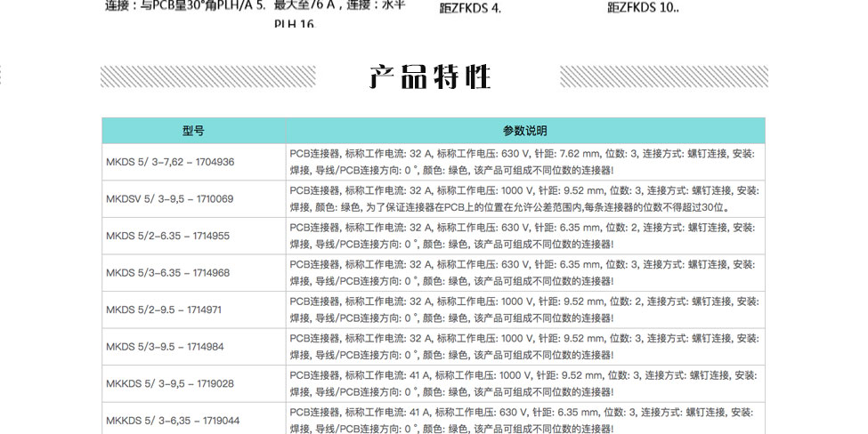Click the 产品特性 section heading

[431, 77]
